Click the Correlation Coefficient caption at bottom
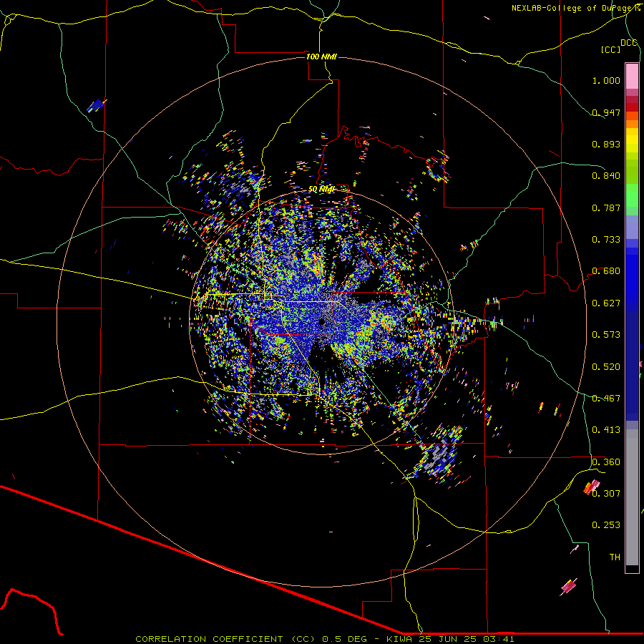The width and height of the screenshot is (644, 644). click(325, 639)
